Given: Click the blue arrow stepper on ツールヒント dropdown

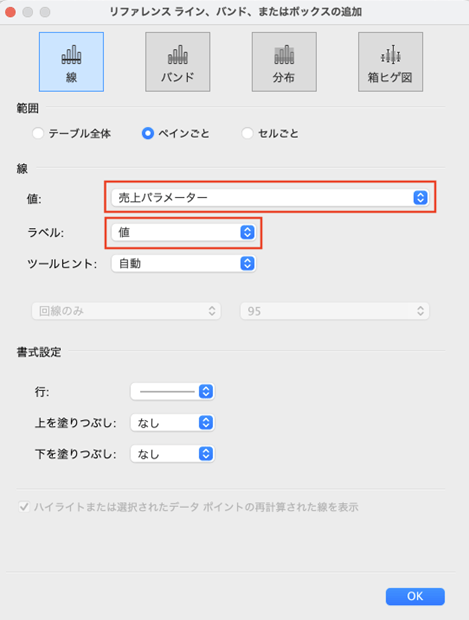Looking at the screenshot, I should (248, 263).
